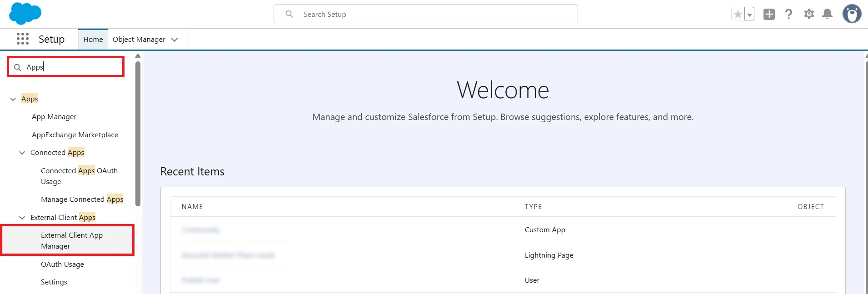The height and width of the screenshot is (294, 868).
Task: Open AppExchange Marketplace
Action: click(x=75, y=135)
